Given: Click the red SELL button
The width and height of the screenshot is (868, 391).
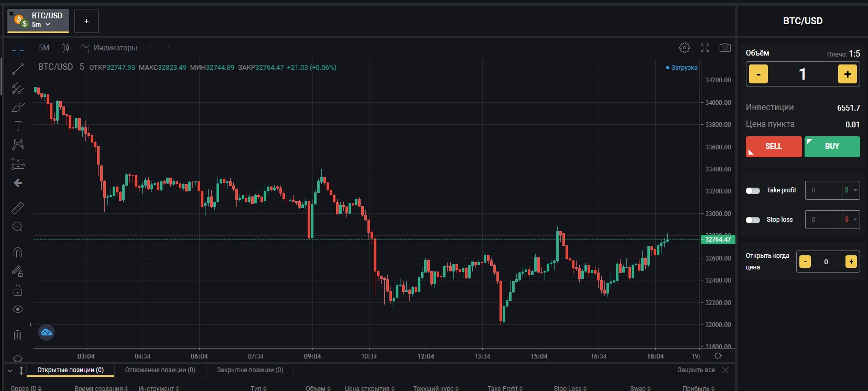Looking at the screenshot, I should [x=774, y=147].
